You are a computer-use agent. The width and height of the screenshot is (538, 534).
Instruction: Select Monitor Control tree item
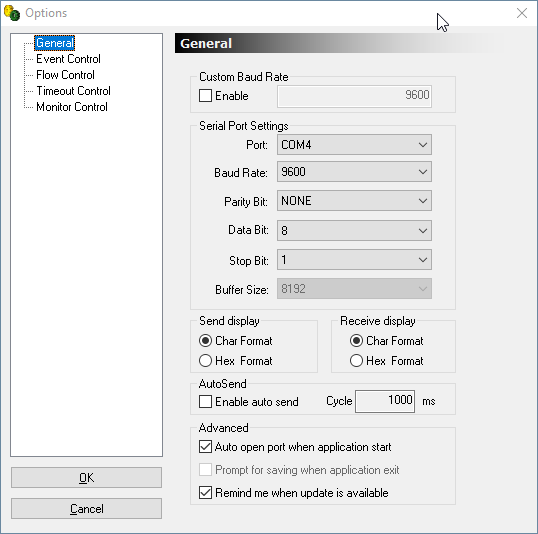coord(72,107)
